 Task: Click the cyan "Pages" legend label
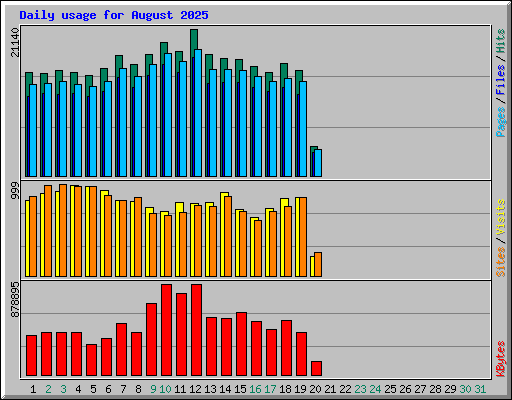tap(501, 122)
